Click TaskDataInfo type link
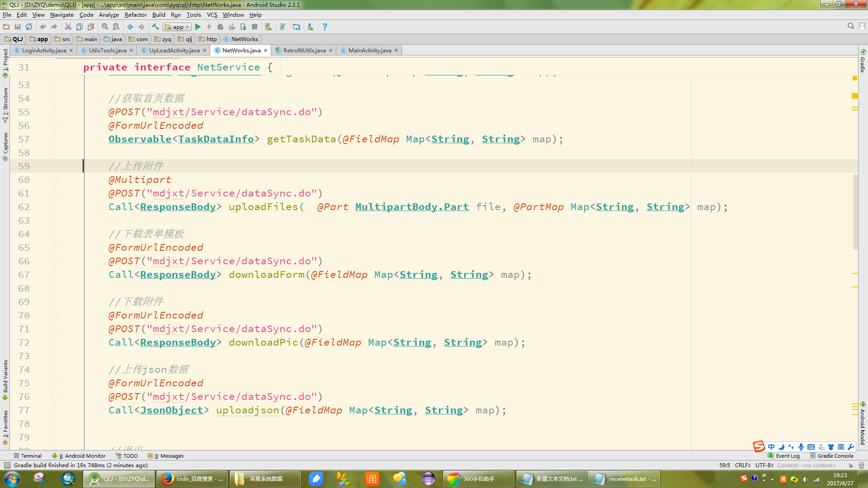The width and height of the screenshot is (868, 488). [x=216, y=139]
